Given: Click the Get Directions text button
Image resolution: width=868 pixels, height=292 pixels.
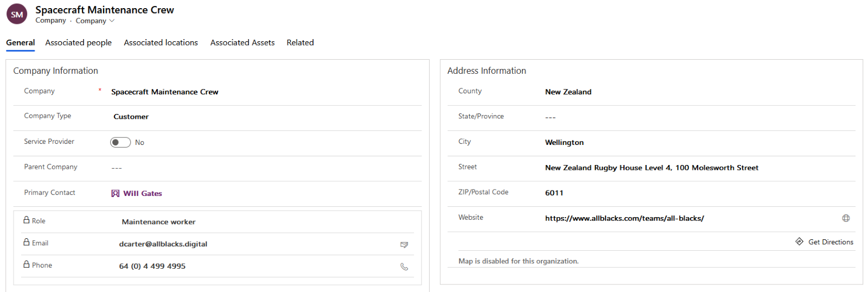Looking at the screenshot, I should tap(831, 242).
